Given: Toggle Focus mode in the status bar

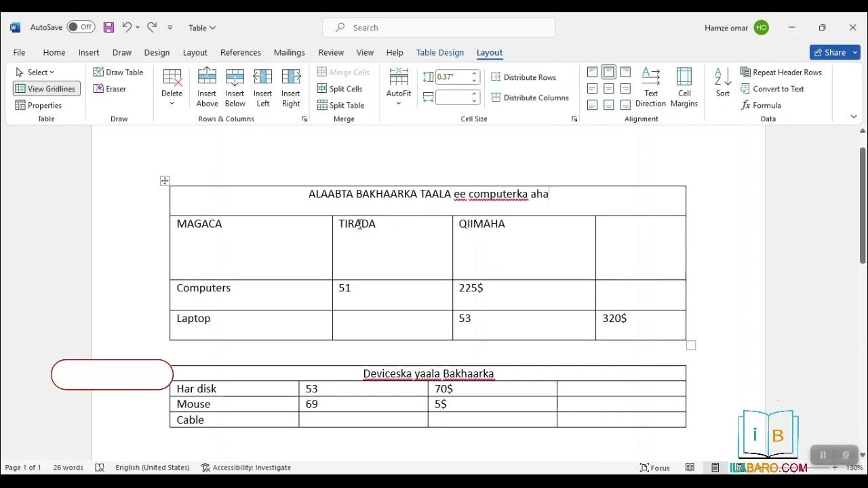Looking at the screenshot, I should coord(655,468).
